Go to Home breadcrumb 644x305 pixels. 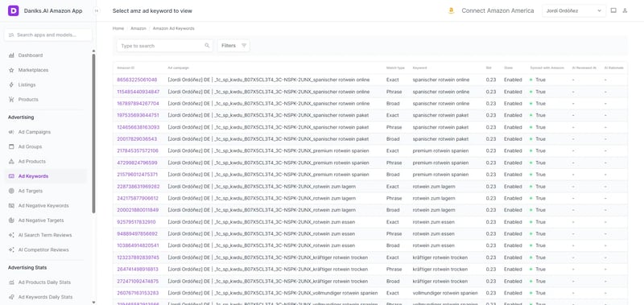point(118,29)
